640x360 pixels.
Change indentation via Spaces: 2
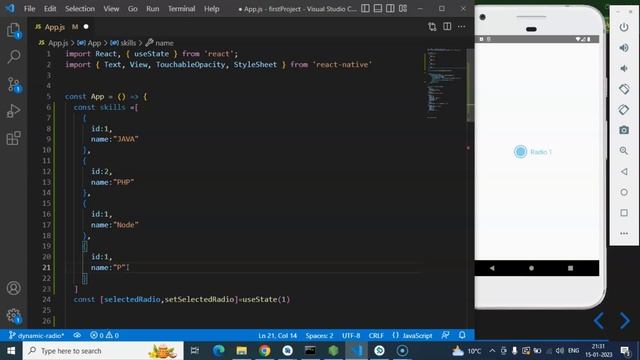(319, 336)
